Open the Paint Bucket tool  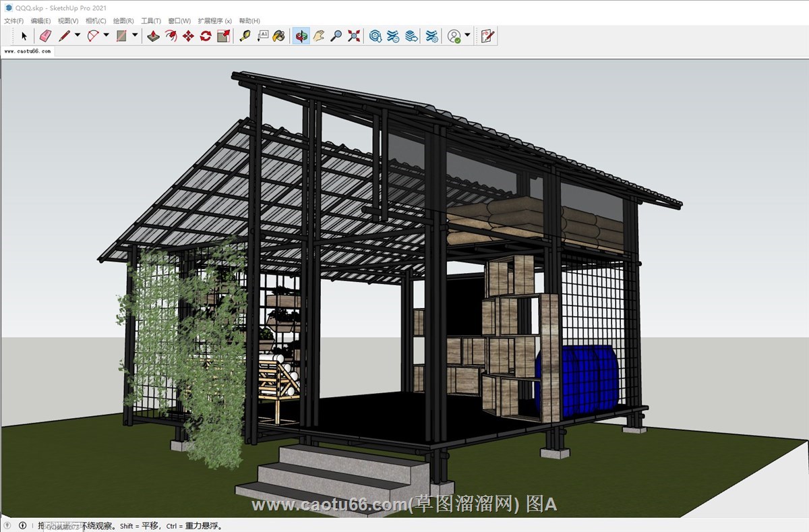(x=278, y=36)
